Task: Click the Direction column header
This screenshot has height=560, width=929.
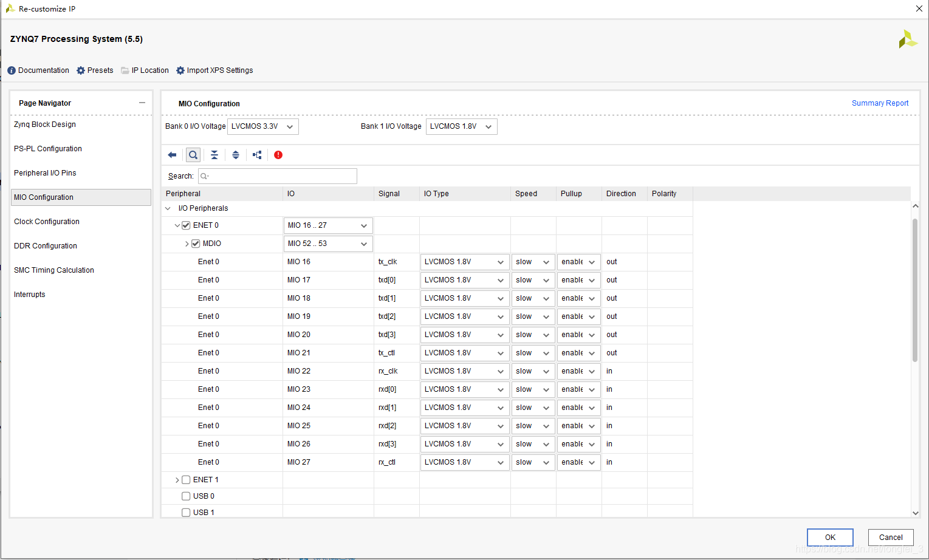Action: pyautogui.click(x=625, y=194)
